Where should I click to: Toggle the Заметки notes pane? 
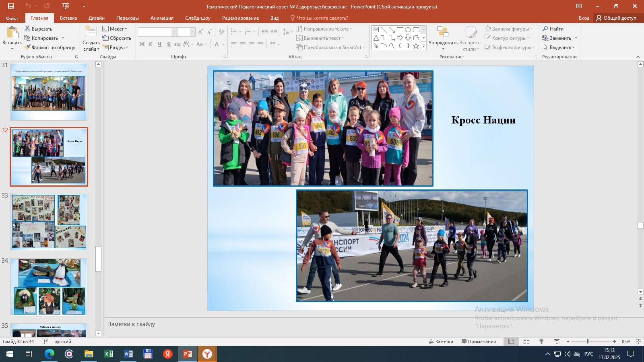(x=441, y=341)
